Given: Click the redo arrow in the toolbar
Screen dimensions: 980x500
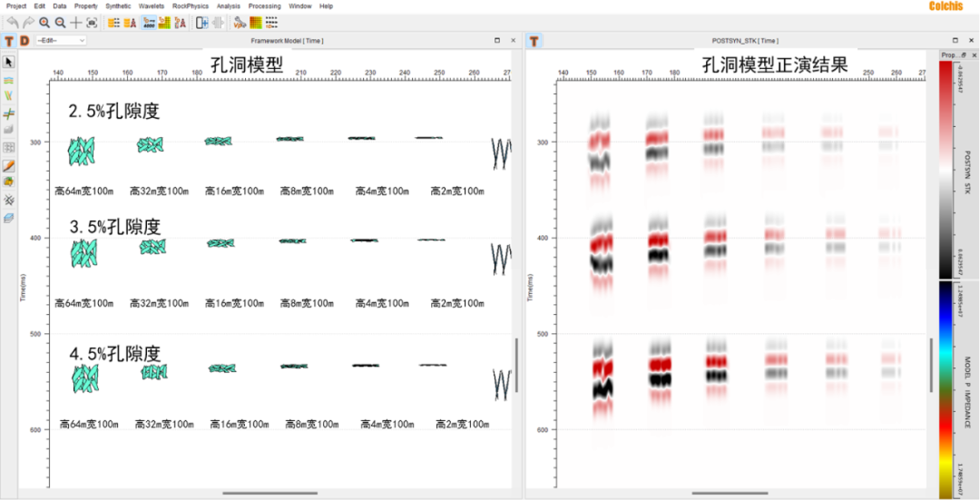Looking at the screenshot, I should [29, 23].
